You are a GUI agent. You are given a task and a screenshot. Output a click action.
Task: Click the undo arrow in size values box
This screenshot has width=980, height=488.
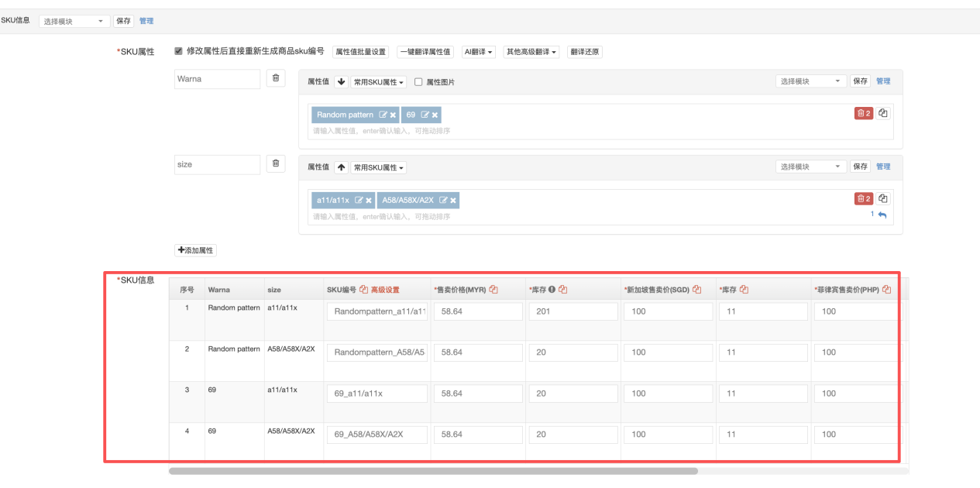(x=882, y=215)
